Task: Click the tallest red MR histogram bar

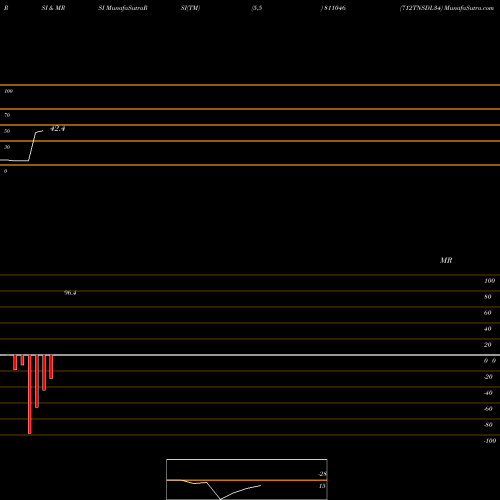Action: (x=30, y=394)
